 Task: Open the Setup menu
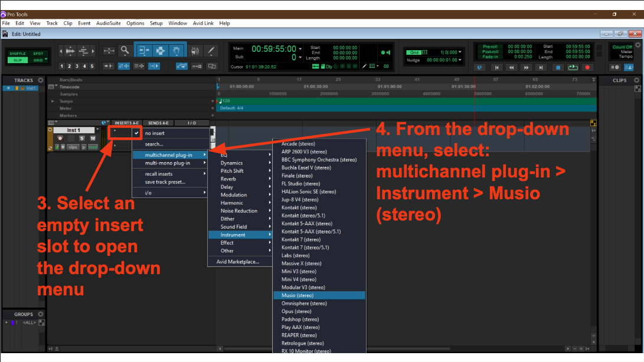point(156,24)
